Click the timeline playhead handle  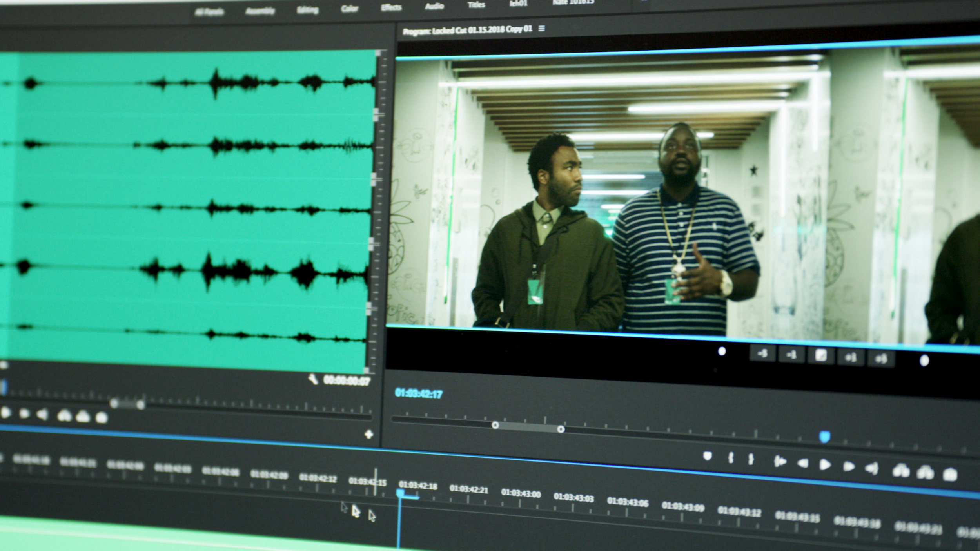pyautogui.click(x=400, y=493)
